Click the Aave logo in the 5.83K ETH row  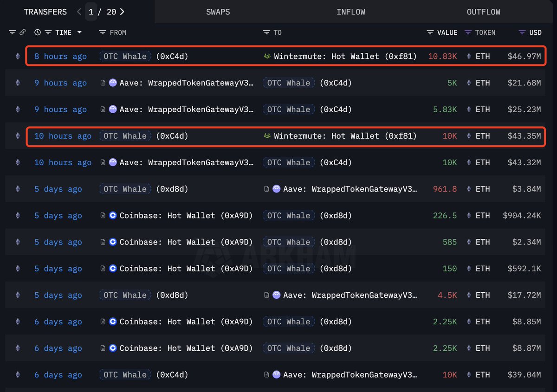(x=113, y=109)
